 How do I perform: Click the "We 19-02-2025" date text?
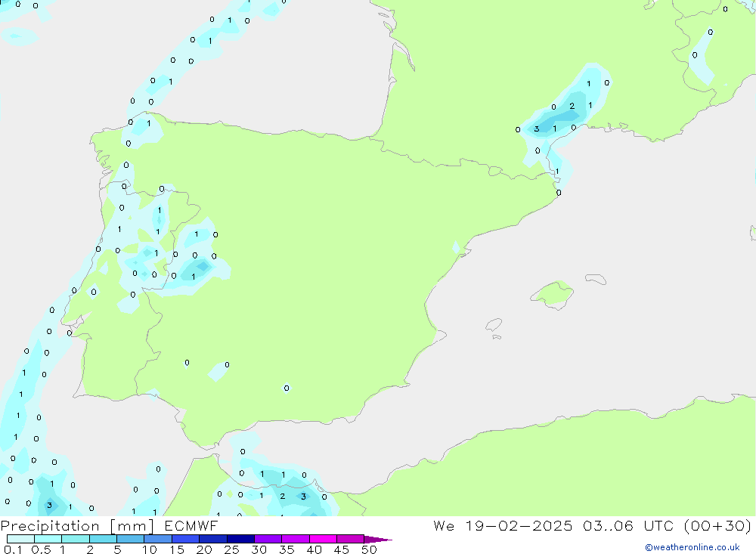click(x=503, y=526)
